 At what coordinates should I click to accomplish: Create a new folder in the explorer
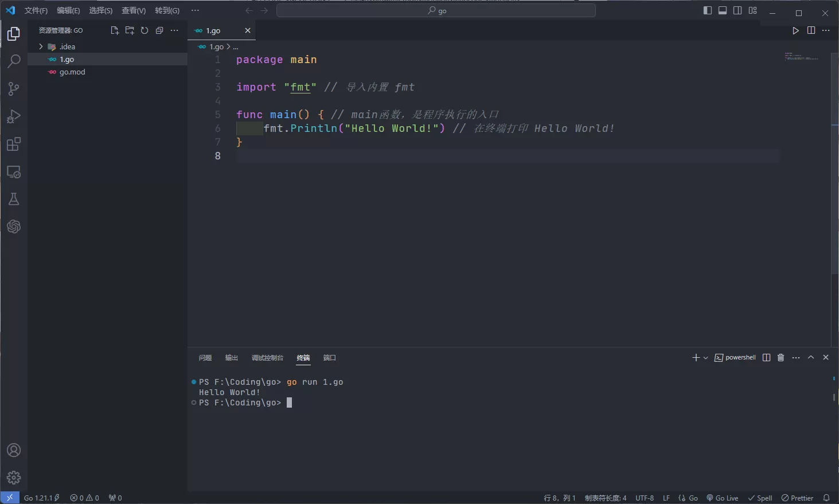tap(130, 30)
